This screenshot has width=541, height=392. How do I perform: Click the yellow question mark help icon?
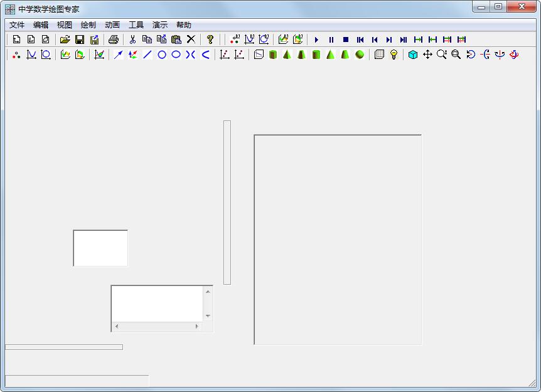(210, 40)
